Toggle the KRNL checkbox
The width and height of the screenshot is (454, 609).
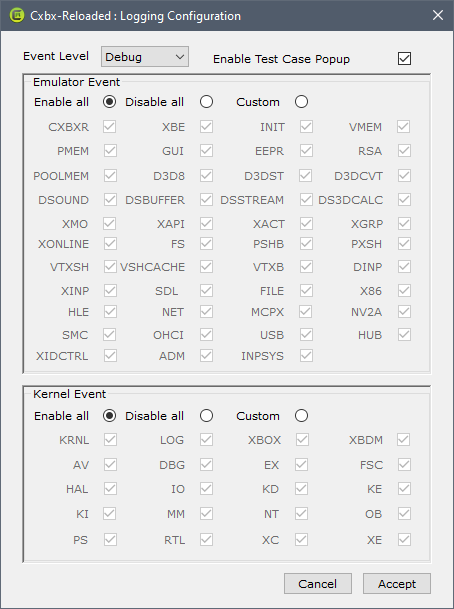pos(110,440)
